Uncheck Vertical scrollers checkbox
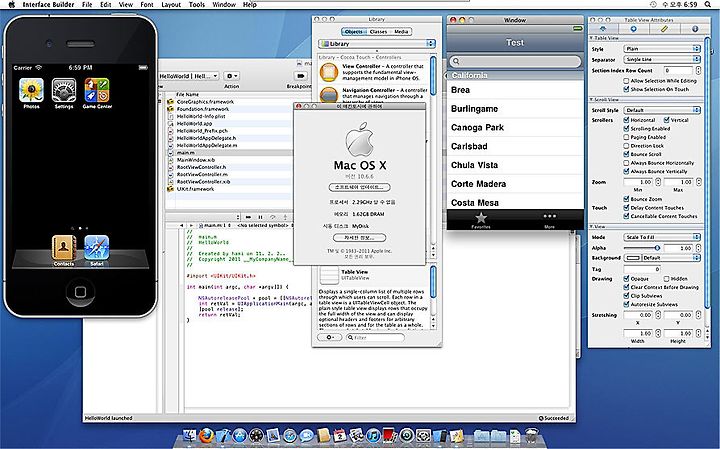720x449 pixels. 666,120
